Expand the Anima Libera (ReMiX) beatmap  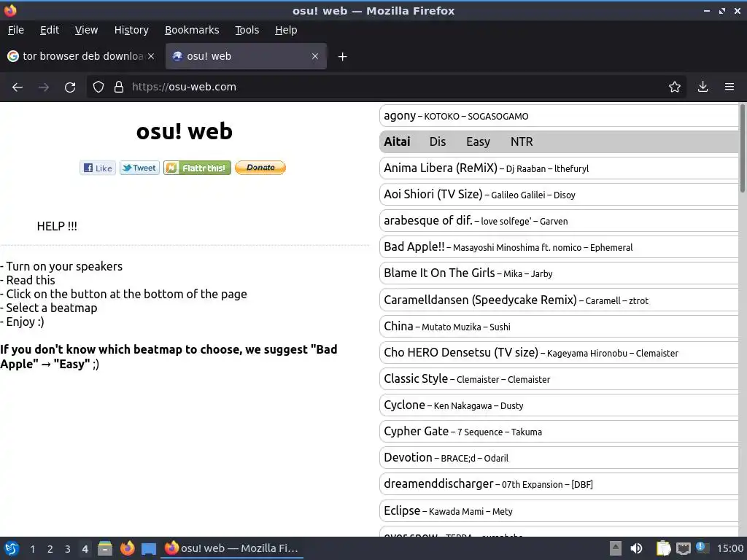coord(559,168)
